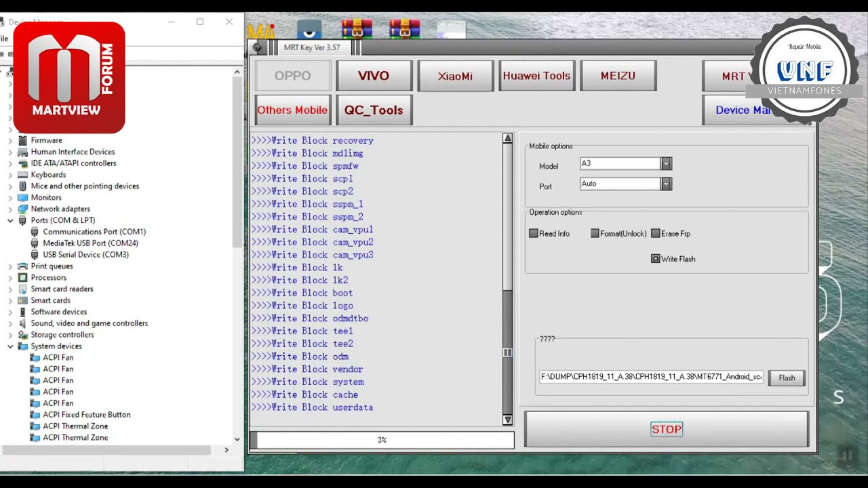Click the ACPI Fixed Feature Button icon
Image resolution: width=868 pixels, height=488 pixels.
tap(35, 415)
